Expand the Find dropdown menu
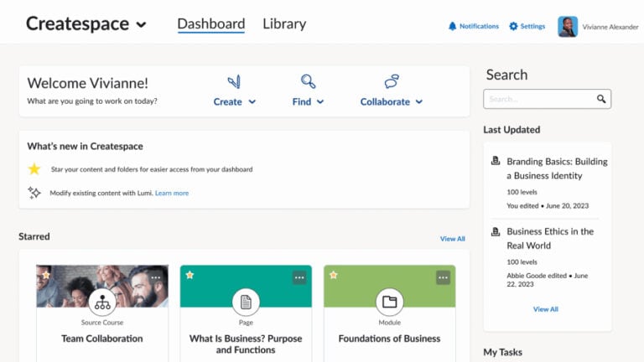The height and width of the screenshot is (362, 644). pos(308,101)
